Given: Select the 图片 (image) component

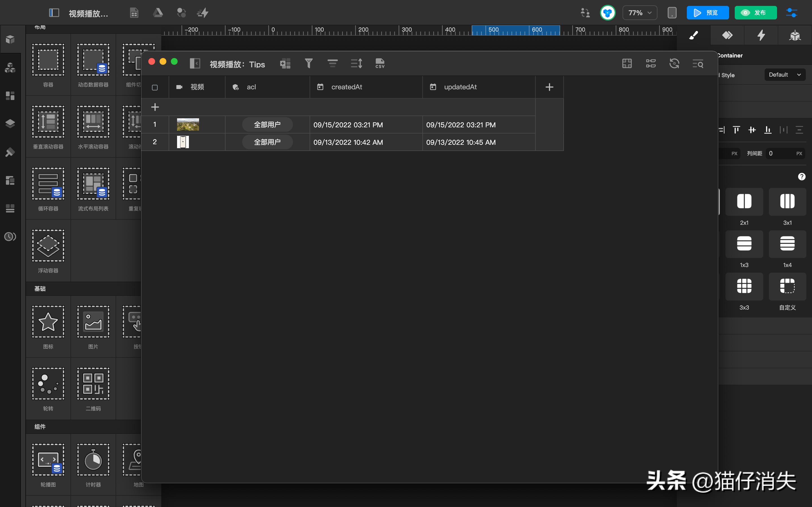Looking at the screenshot, I should pyautogui.click(x=93, y=321).
